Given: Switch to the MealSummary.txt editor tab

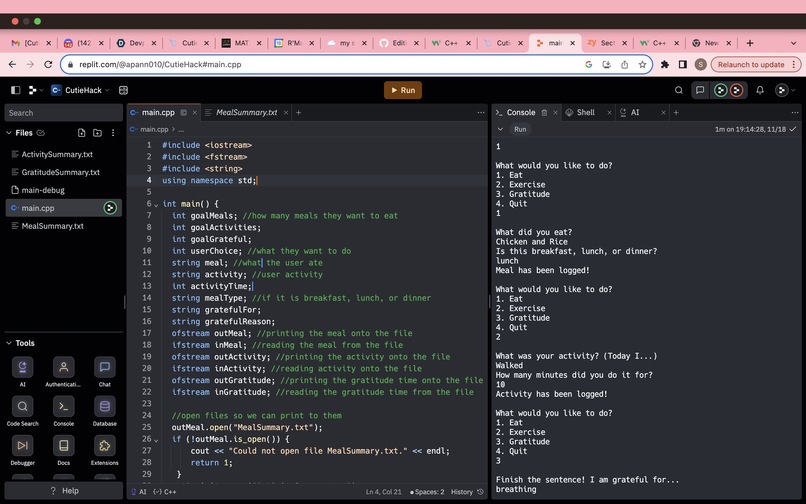Looking at the screenshot, I should (246, 113).
